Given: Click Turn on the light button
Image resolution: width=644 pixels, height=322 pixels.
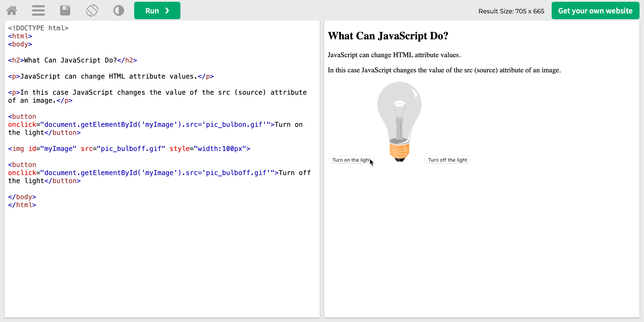Looking at the screenshot, I should coord(351,160).
